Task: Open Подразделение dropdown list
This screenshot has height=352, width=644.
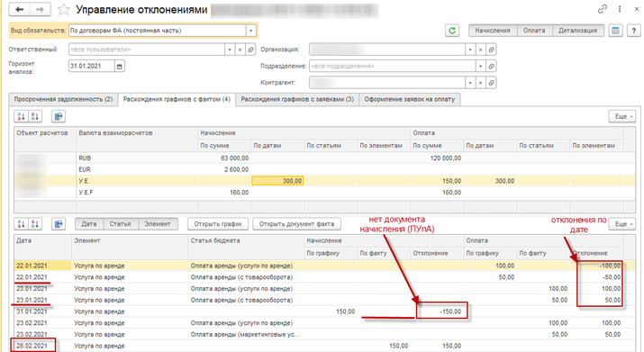Action: click(480, 66)
